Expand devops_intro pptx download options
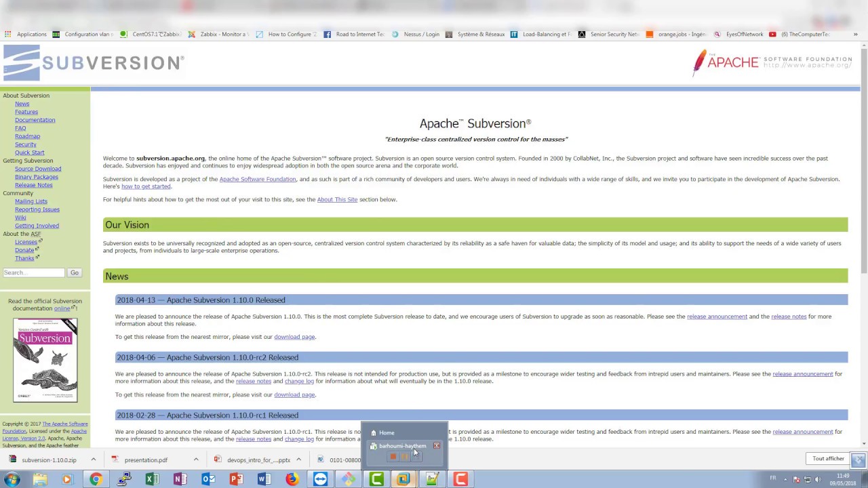Screen dimensions: 868x488 298,460
